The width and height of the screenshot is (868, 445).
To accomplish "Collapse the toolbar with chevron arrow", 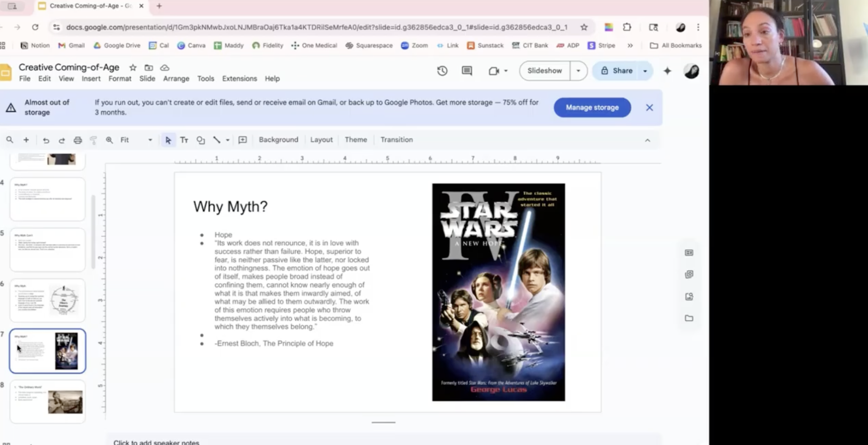I will point(647,140).
